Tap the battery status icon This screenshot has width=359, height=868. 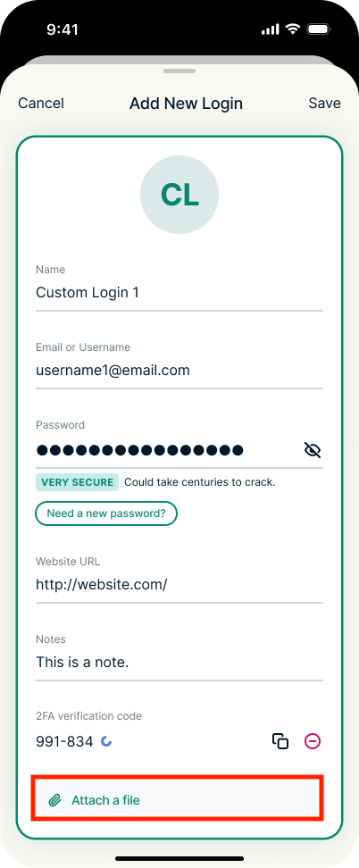(x=319, y=29)
